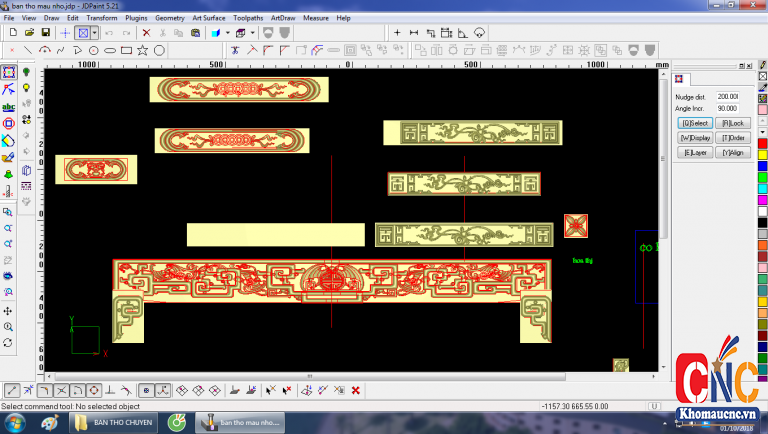Expand the select-mode dropdown arrow
The image size is (768, 434).
tap(95, 33)
